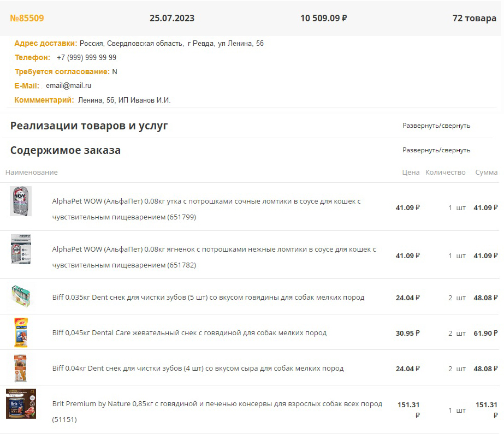Collapse the Содержимое заказа section
Screen dimensions: 504x434
click(436, 150)
